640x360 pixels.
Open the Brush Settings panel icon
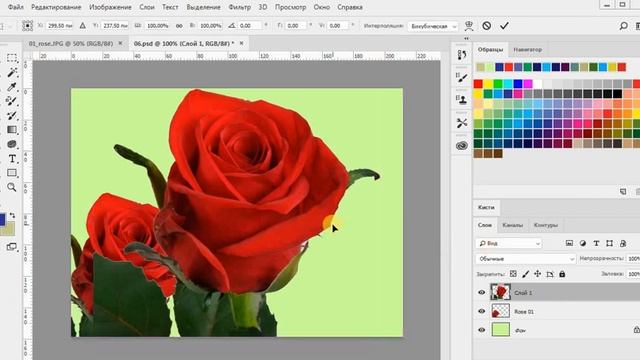coord(462,77)
